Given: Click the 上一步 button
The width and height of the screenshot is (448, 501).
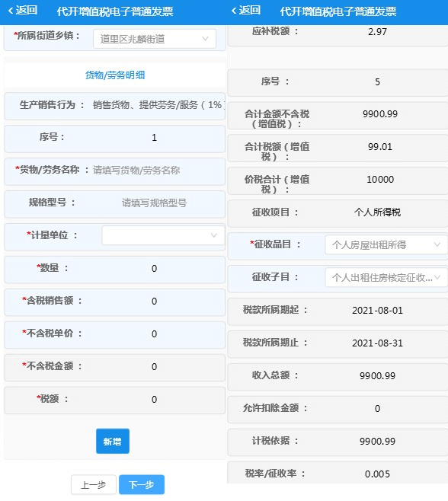Looking at the screenshot, I should pos(93,485).
